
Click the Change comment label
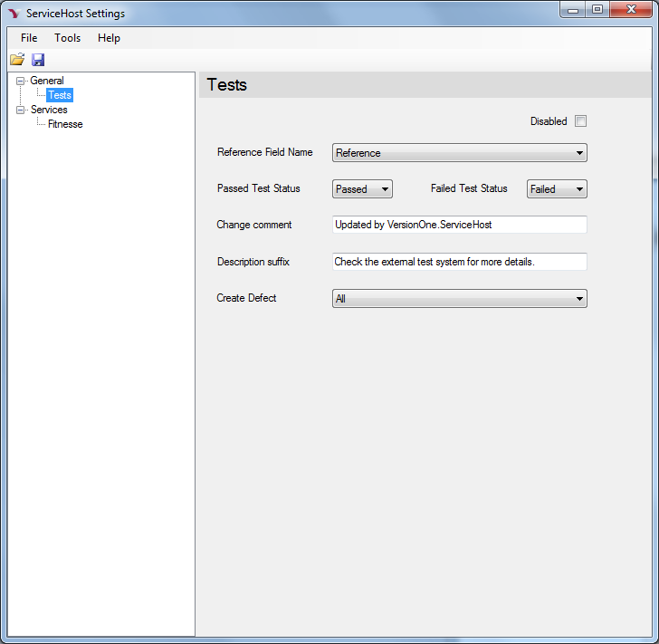point(253,225)
